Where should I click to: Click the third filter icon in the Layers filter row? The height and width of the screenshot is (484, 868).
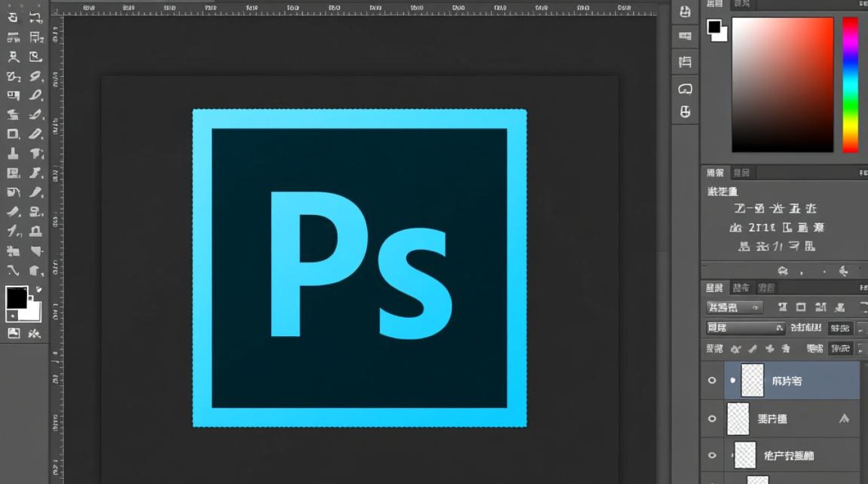[x=821, y=307]
